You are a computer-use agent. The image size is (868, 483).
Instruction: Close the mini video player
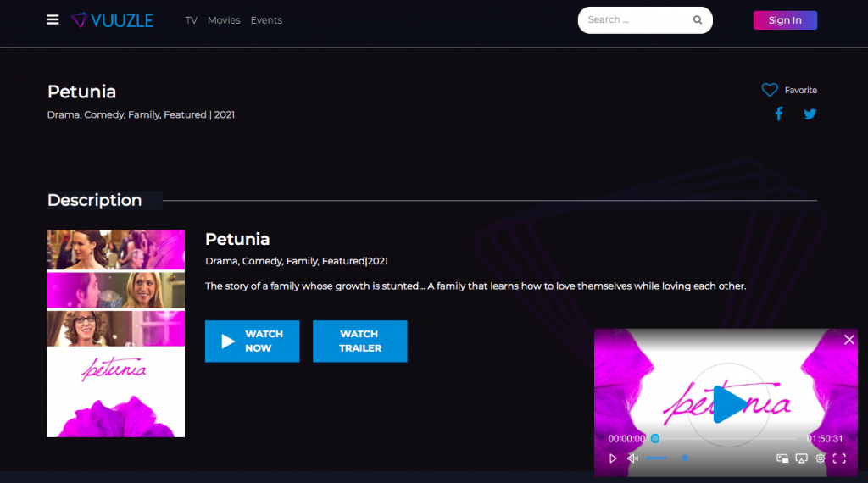coord(849,340)
